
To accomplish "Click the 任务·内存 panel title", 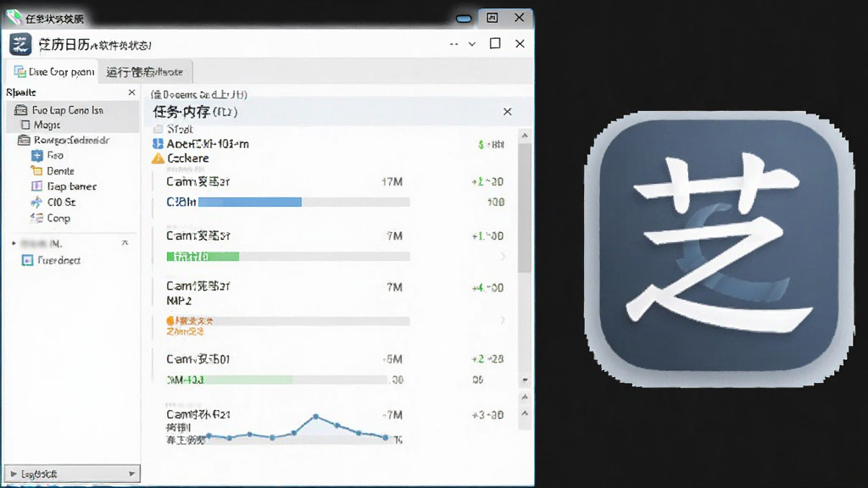I will pyautogui.click(x=196, y=112).
